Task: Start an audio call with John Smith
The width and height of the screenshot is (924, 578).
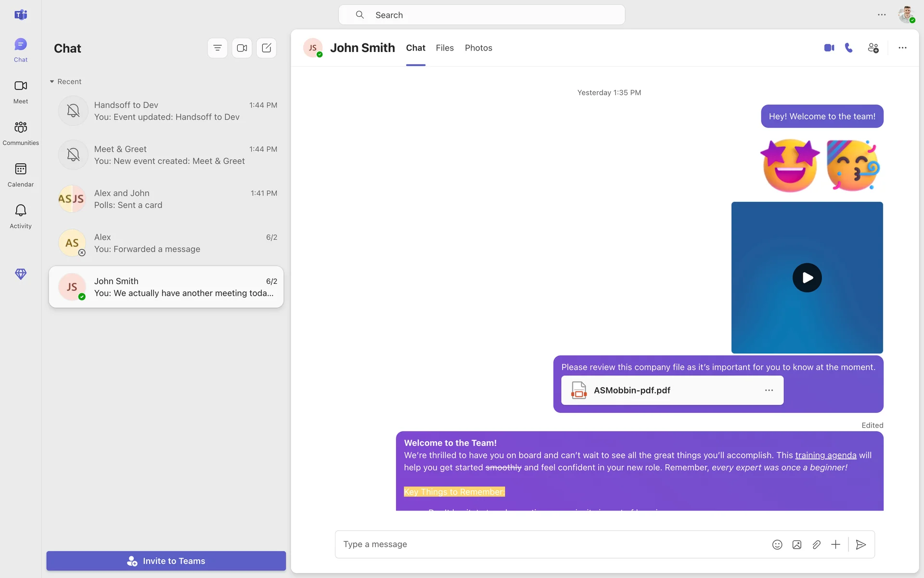Action: tap(849, 48)
